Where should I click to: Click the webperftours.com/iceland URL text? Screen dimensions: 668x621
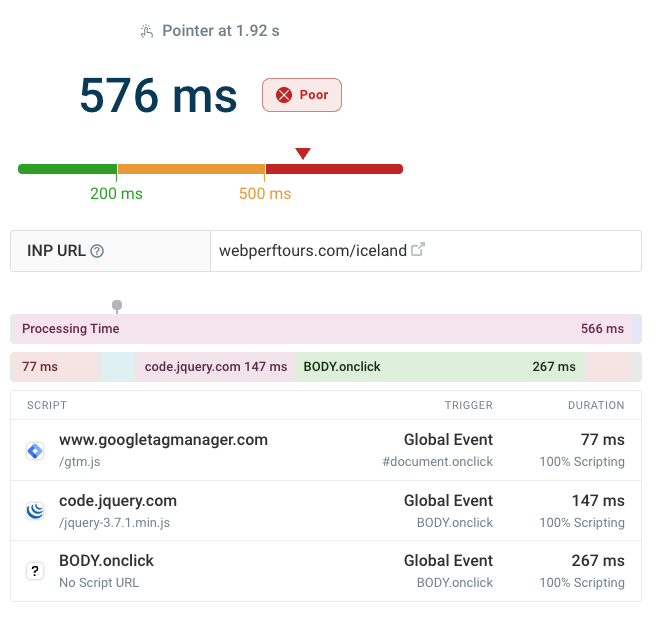coord(312,251)
